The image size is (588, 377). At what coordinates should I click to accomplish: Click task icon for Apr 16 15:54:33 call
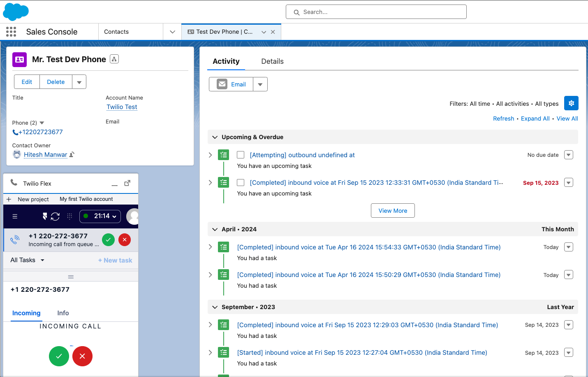coord(224,247)
